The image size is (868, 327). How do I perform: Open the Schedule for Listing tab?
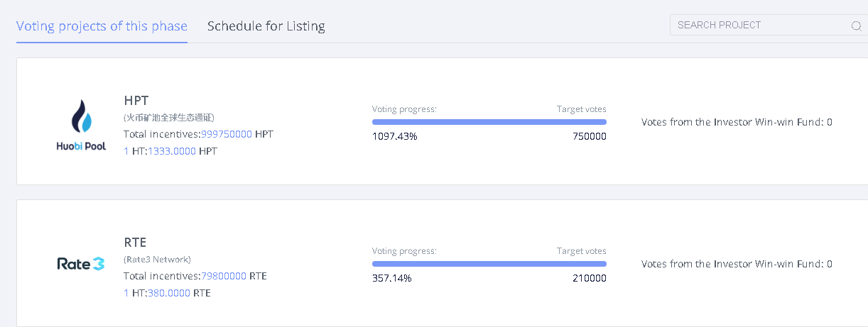pos(266,26)
